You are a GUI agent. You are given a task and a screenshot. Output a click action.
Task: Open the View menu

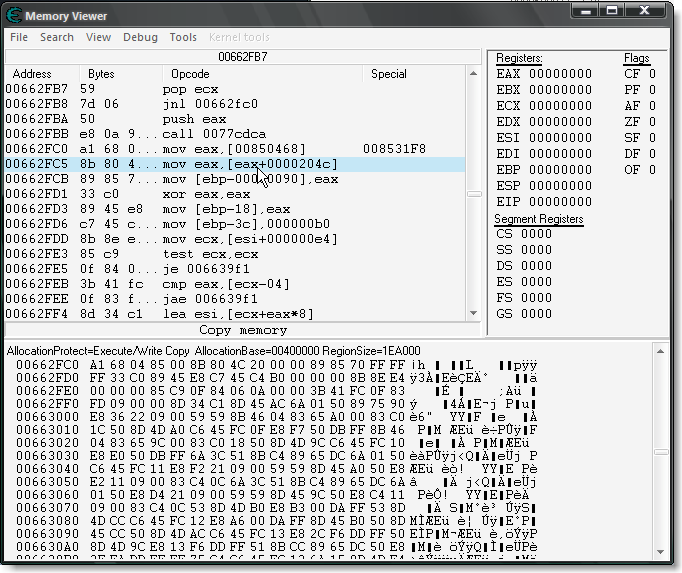[98, 37]
